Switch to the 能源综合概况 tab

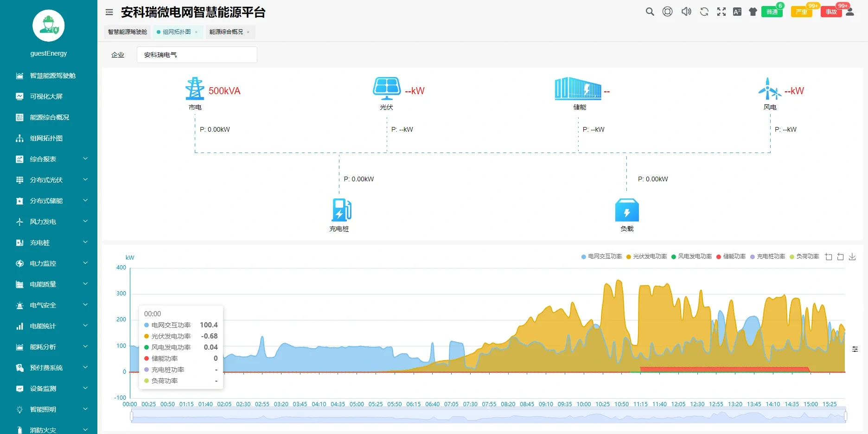pos(227,32)
